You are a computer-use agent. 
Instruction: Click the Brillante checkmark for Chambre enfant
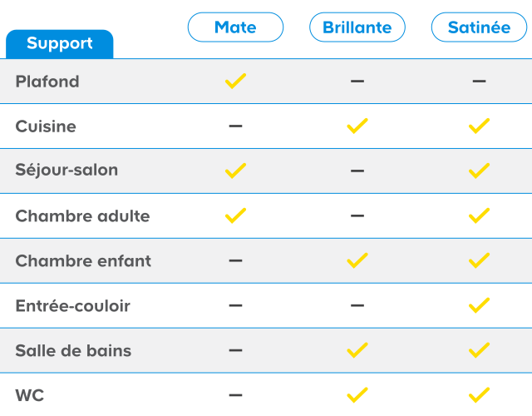[357, 260]
